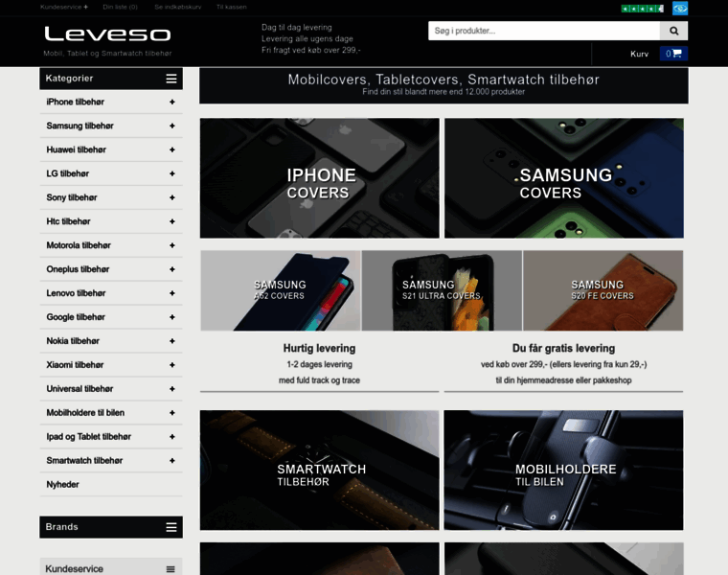
Task: Expand LG tilbehør plus icon
Action: pyautogui.click(x=172, y=173)
